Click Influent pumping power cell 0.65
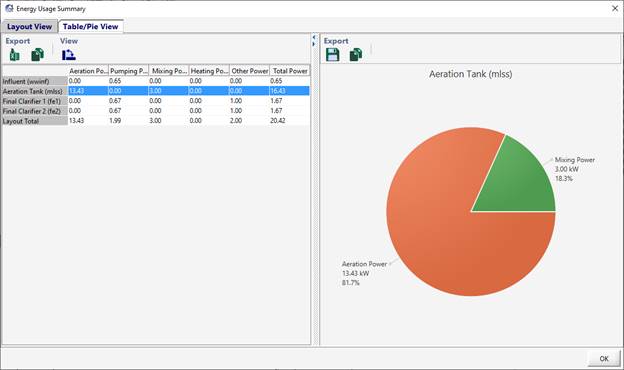The image size is (624, 370). pyautogui.click(x=115, y=81)
